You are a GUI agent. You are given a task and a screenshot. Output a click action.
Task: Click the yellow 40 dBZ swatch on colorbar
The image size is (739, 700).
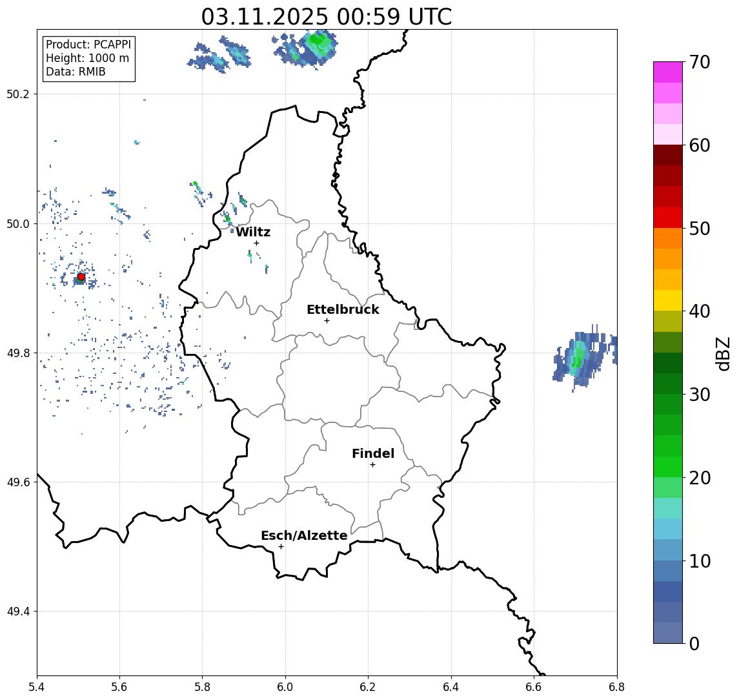tap(668, 301)
